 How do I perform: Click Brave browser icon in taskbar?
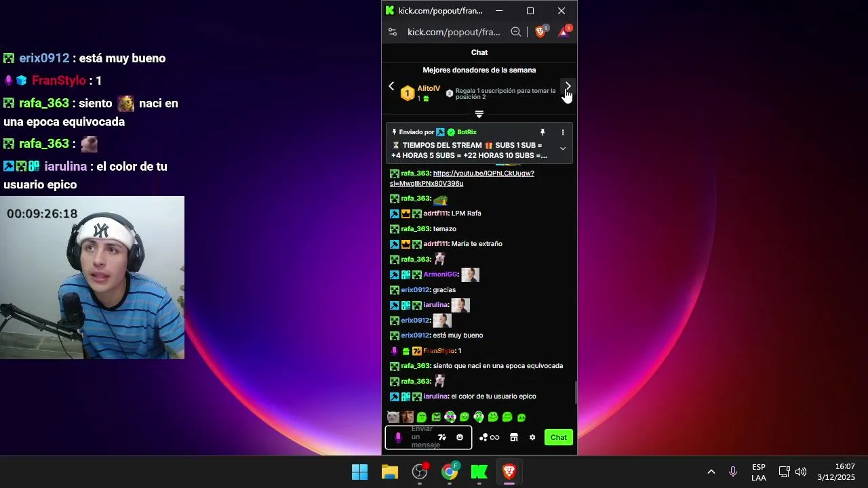coord(509,472)
